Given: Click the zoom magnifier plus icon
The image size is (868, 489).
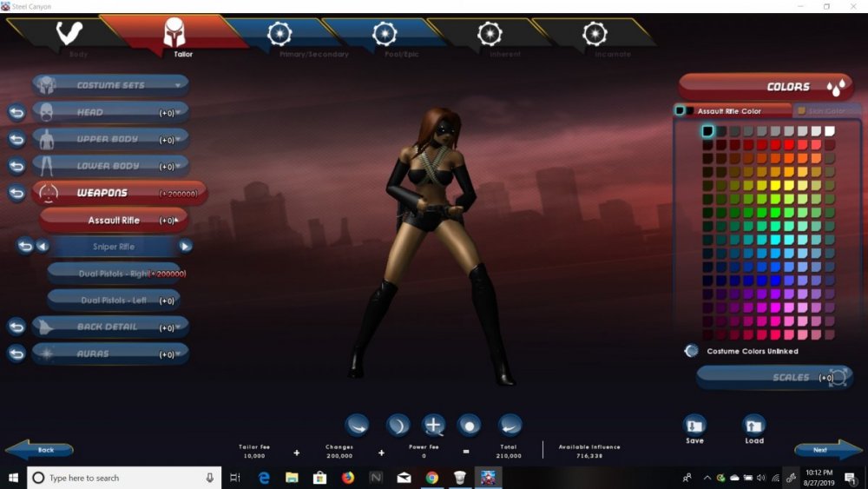Looking at the screenshot, I should [433, 425].
